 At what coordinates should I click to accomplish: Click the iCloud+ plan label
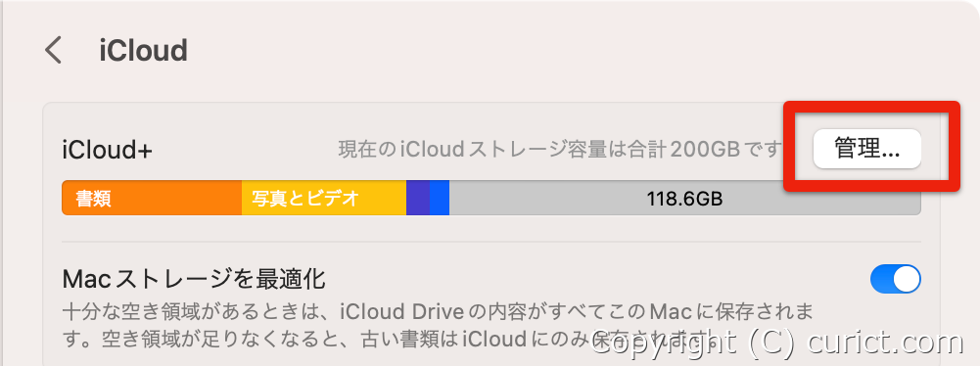pos(108,150)
